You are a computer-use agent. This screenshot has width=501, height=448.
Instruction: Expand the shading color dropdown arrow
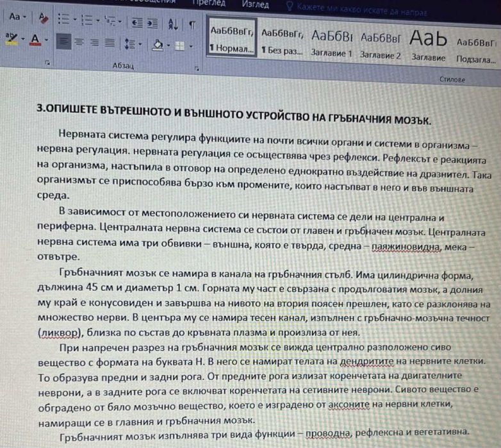[x=168, y=46]
